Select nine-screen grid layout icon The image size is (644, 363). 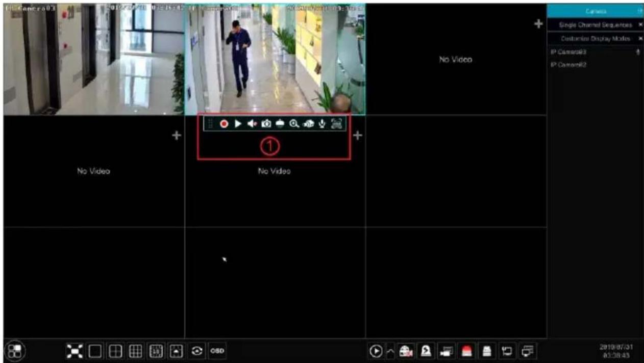point(135,350)
